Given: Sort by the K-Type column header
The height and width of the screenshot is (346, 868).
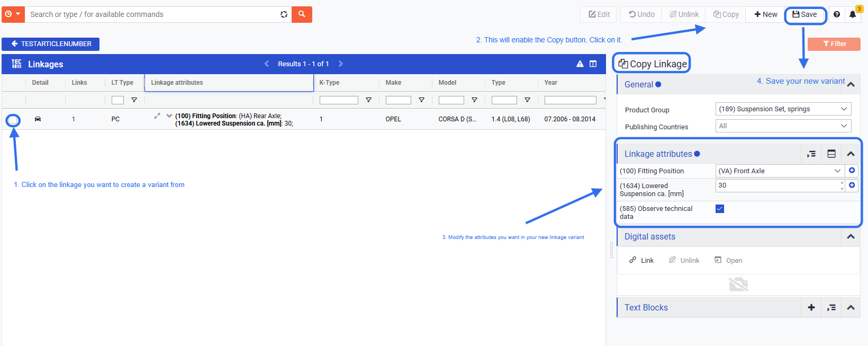Looking at the screenshot, I should (x=330, y=83).
